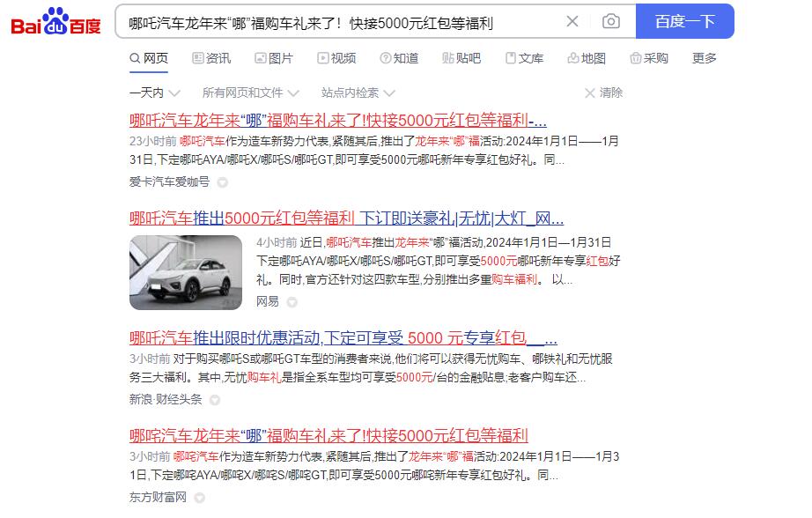Switch to the 采购 tab

tap(649, 58)
